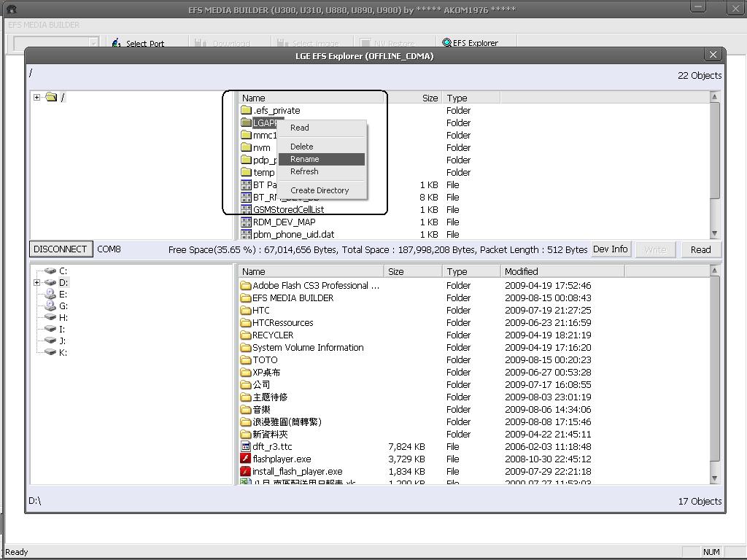This screenshot has height=560, width=747.
Task: Sort EFS list by Name column header
Action: click(x=311, y=98)
